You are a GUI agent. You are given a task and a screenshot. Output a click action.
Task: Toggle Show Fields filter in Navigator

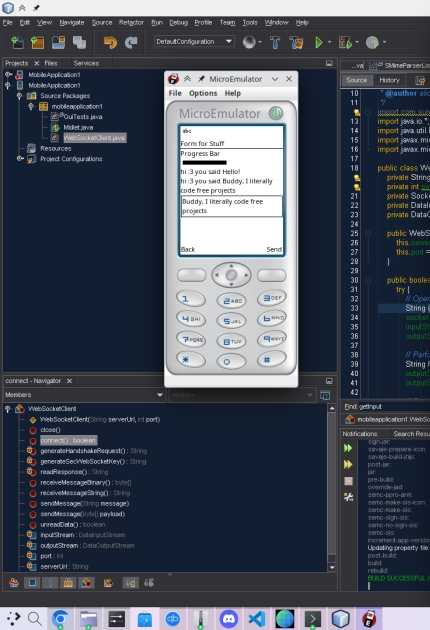point(32,583)
